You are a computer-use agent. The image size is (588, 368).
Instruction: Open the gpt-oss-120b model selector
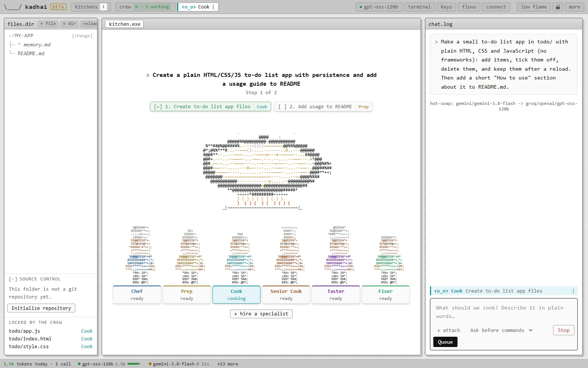(379, 7)
